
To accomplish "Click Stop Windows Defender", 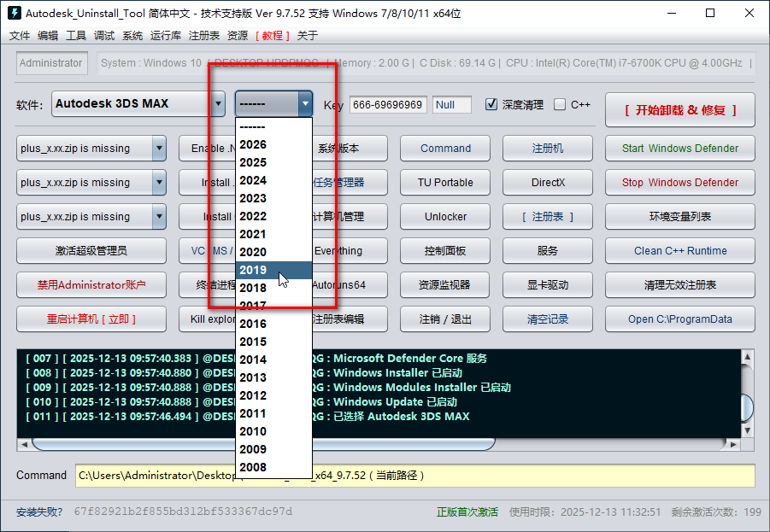I will pos(680,183).
